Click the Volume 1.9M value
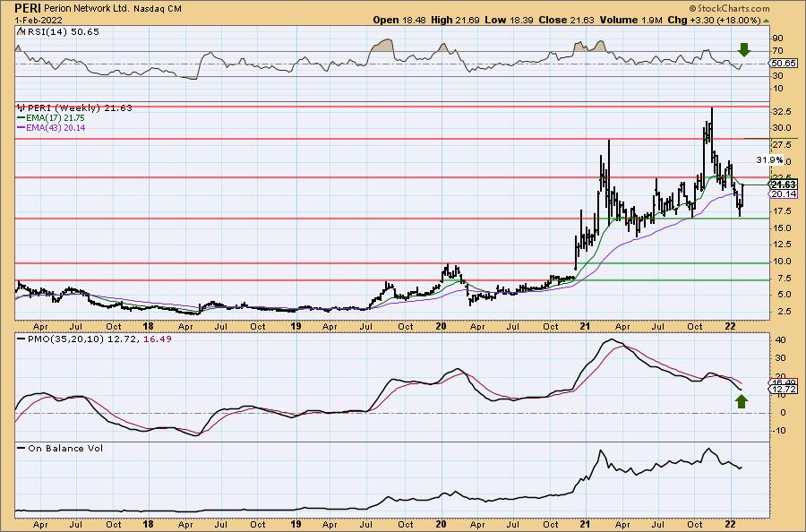 tap(630, 20)
